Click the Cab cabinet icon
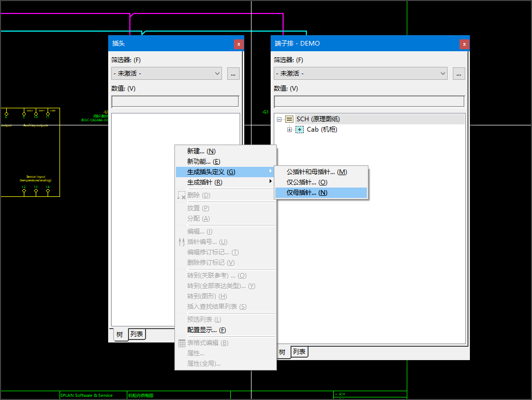 (x=300, y=130)
